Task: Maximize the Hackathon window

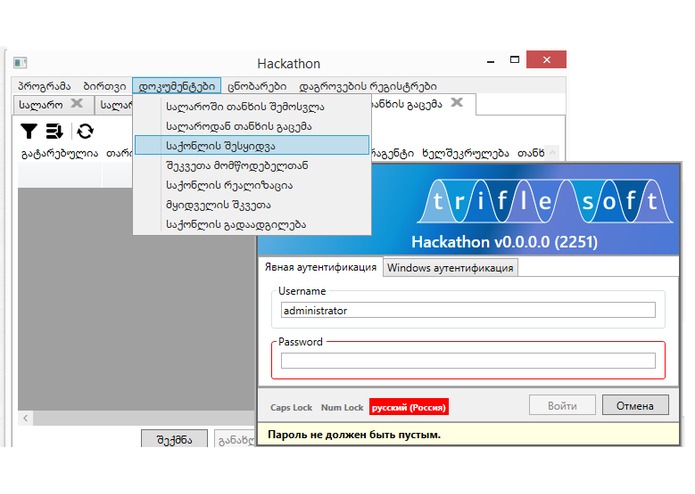Action: pyautogui.click(x=515, y=60)
